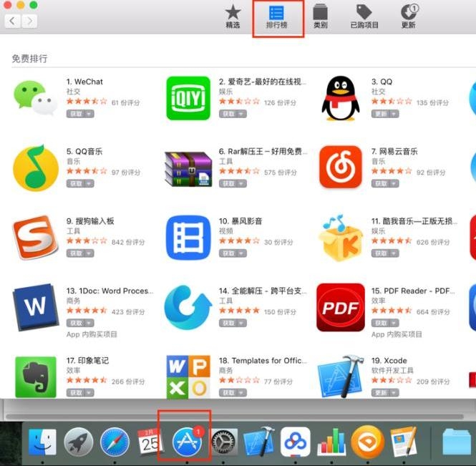Open the 暴风影音 app icon
The image size is (476, 466).
[x=188, y=238]
